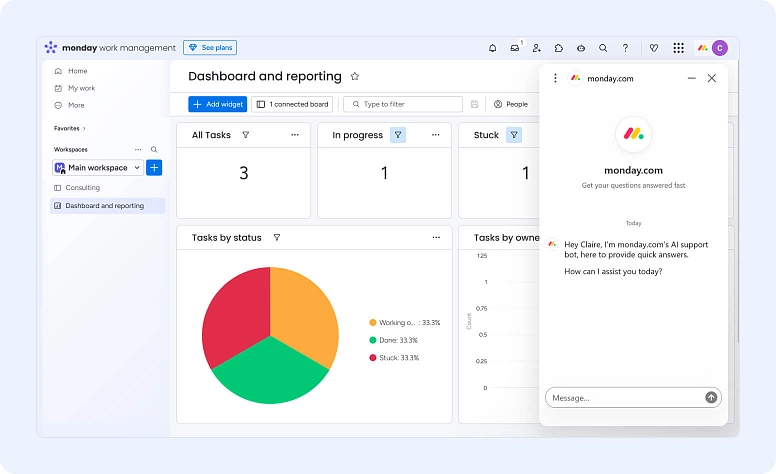Click the help question mark icon
Screen dimensions: 776x474
[626, 48]
